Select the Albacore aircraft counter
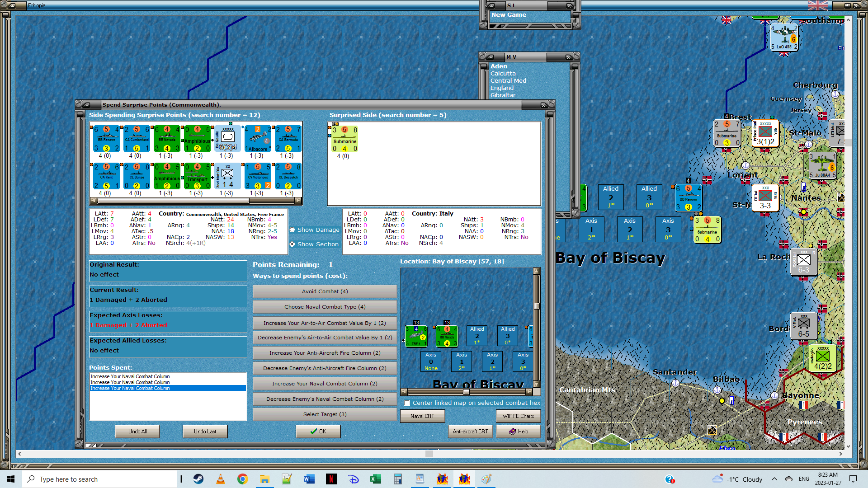The image size is (868, 488). (258, 139)
